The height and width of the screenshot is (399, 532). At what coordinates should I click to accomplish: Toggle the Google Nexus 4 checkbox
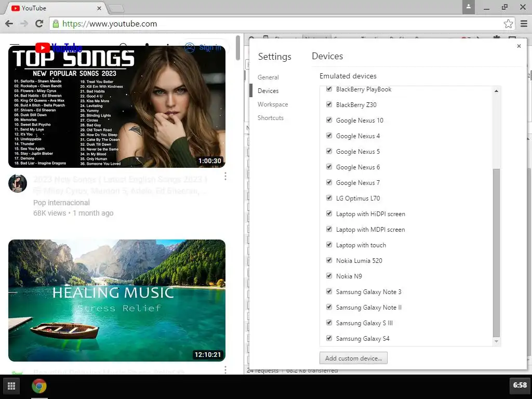coord(329,136)
